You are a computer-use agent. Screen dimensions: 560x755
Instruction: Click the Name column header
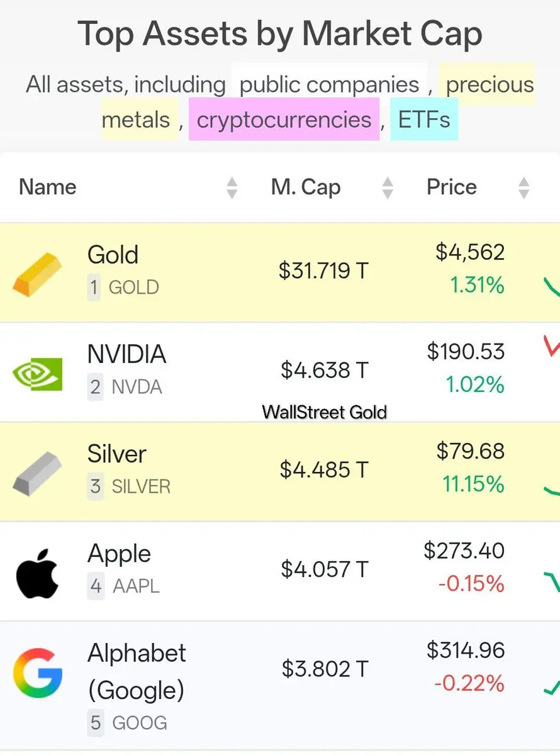point(48,187)
